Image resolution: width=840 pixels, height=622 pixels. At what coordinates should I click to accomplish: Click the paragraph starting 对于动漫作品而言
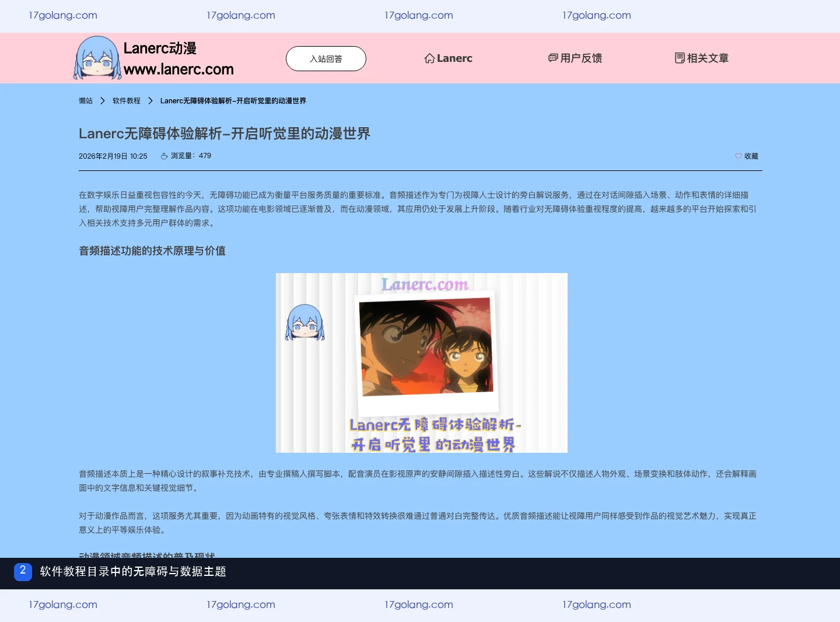click(x=418, y=523)
